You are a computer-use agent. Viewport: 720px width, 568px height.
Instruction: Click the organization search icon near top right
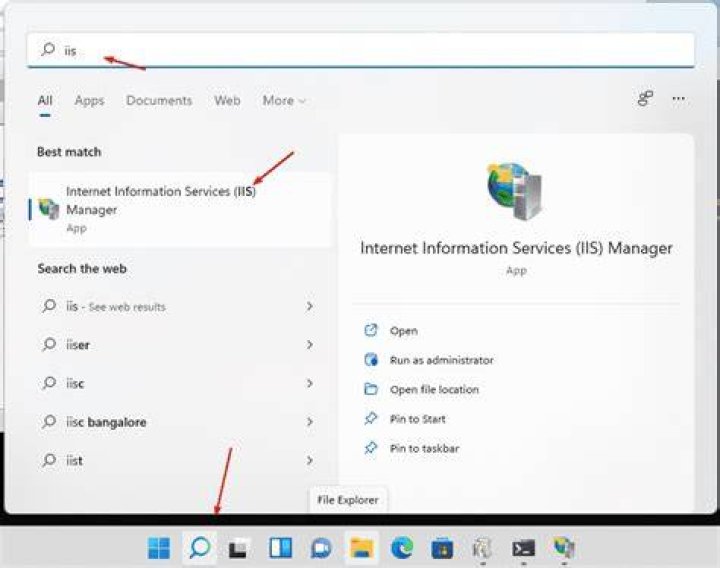click(645, 98)
